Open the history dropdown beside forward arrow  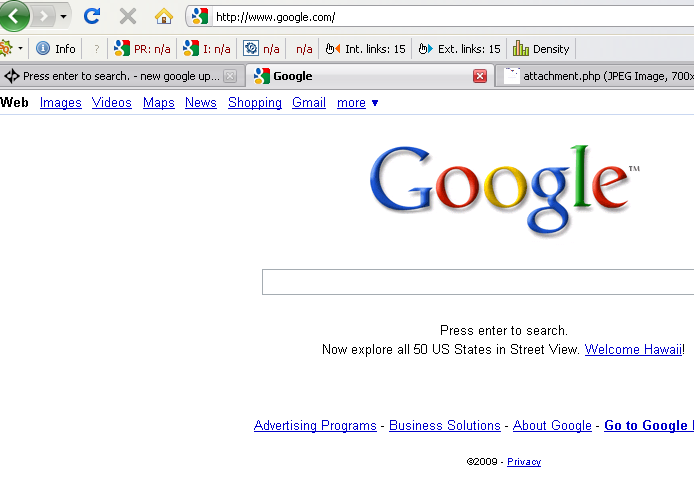pyautogui.click(x=64, y=17)
